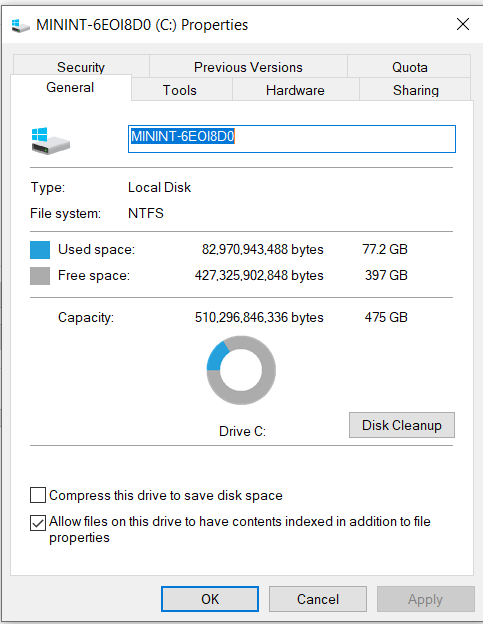Uncheck Allow files contents indexed checkbox
This screenshot has width=483, height=624.
pos(38,523)
